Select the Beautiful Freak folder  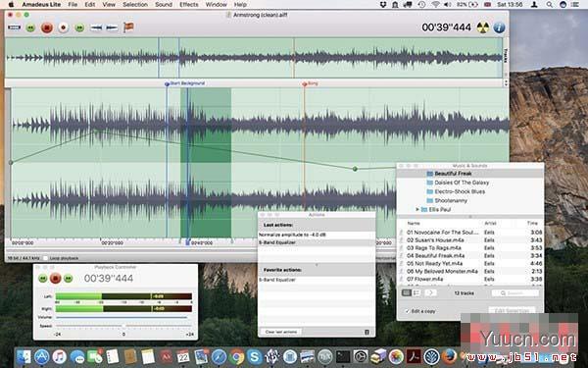click(470, 174)
